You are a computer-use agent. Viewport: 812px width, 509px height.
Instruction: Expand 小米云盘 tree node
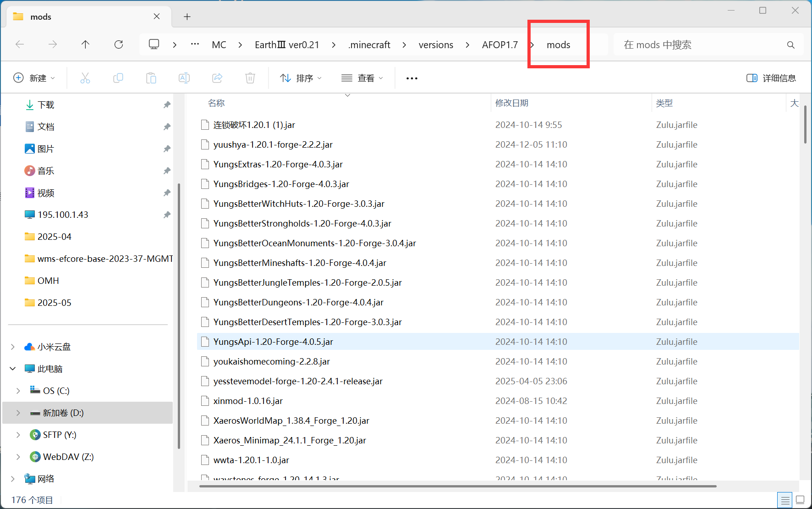(x=13, y=347)
